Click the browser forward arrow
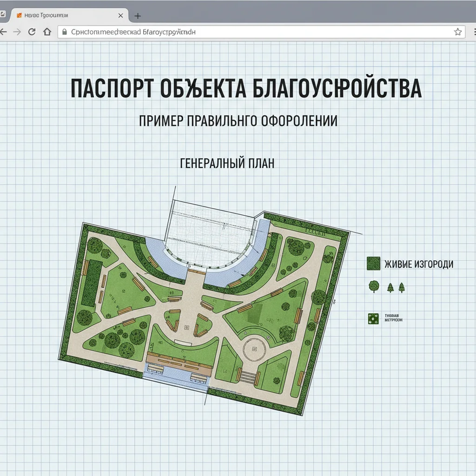 click(17, 32)
